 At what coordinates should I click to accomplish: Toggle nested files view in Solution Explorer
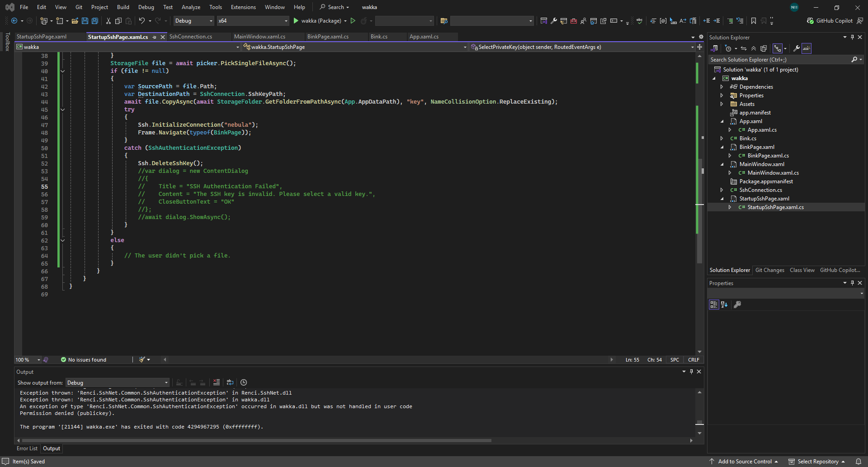tap(778, 48)
